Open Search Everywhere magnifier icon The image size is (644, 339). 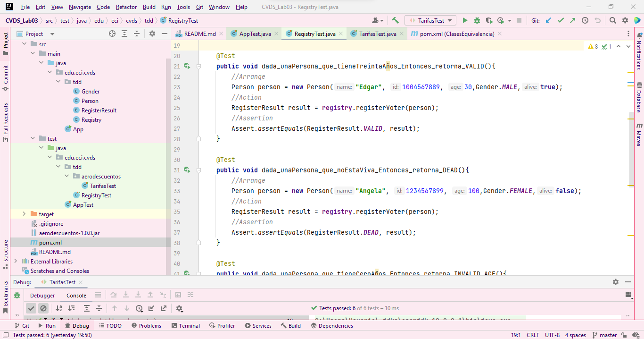pyautogui.click(x=612, y=20)
